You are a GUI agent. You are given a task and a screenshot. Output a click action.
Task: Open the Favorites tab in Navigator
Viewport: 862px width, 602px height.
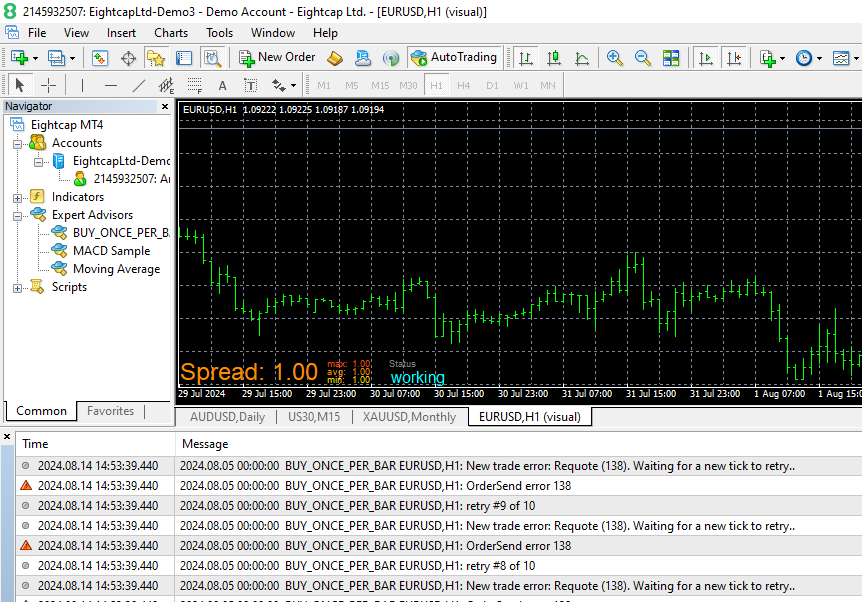click(110, 411)
